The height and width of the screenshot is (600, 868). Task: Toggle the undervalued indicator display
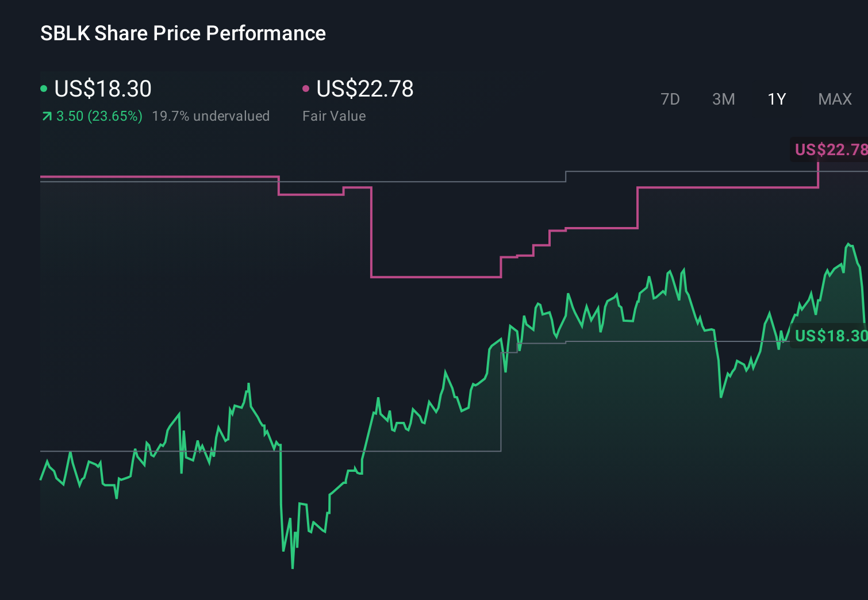pos(211,116)
